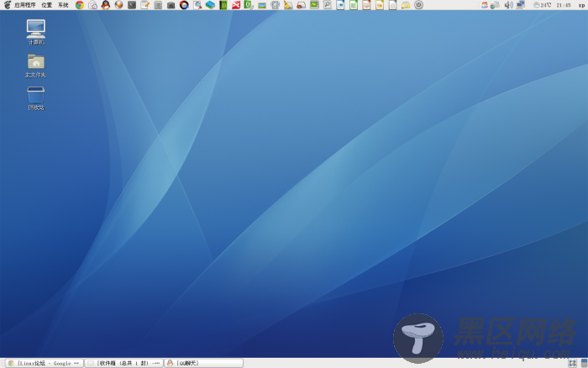Image resolution: width=588 pixels, height=368 pixels.
Task: Open the green Qt designer launcher
Action: 249,5
